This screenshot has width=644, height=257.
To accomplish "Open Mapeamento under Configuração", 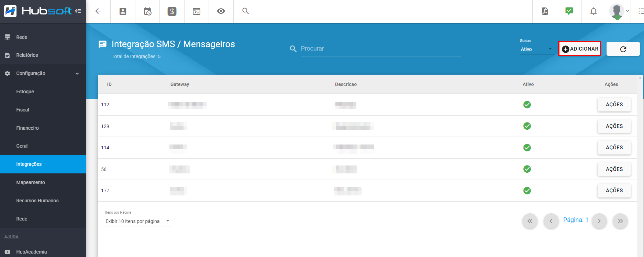I will 43,182.
